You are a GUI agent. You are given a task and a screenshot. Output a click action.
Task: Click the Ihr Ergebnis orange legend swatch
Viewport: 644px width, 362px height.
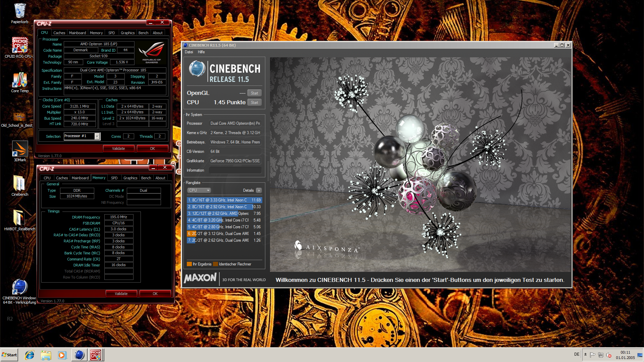[190, 264]
